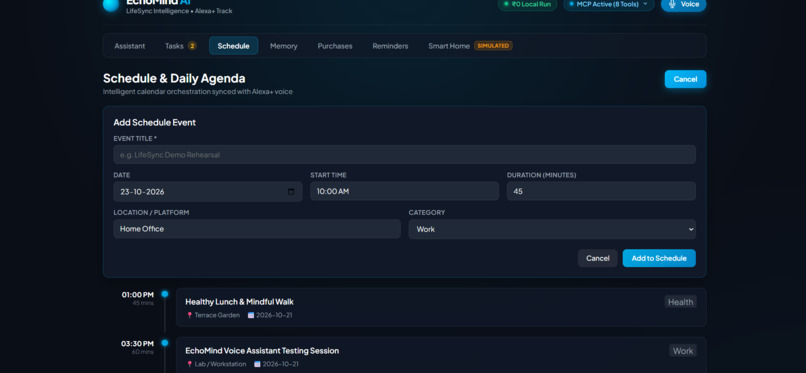
Task: Click the Add Schedule Event heading
Action: [x=155, y=123]
